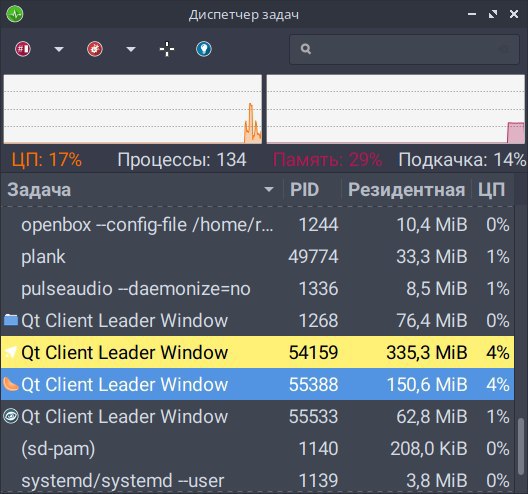Click memory value 208,0 KiB

click(429, 449)
